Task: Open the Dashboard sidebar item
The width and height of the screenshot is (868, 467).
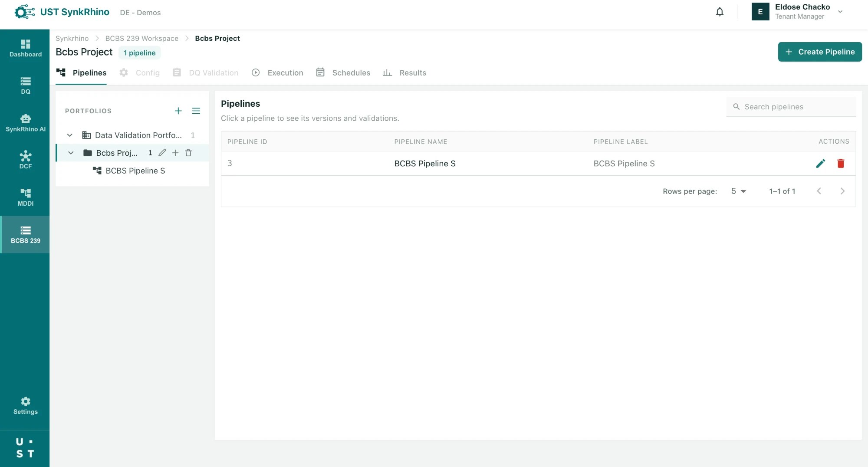Action: (25, 48)
